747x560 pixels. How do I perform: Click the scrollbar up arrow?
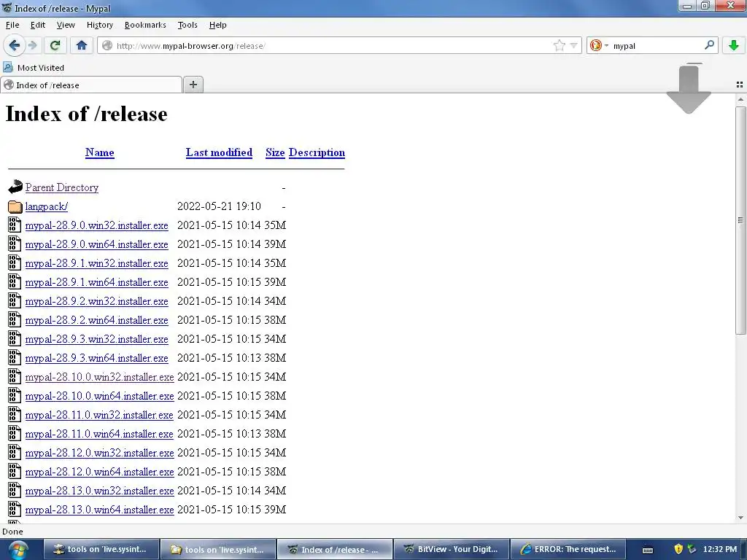pyautogui.click(x=740, y=99)
